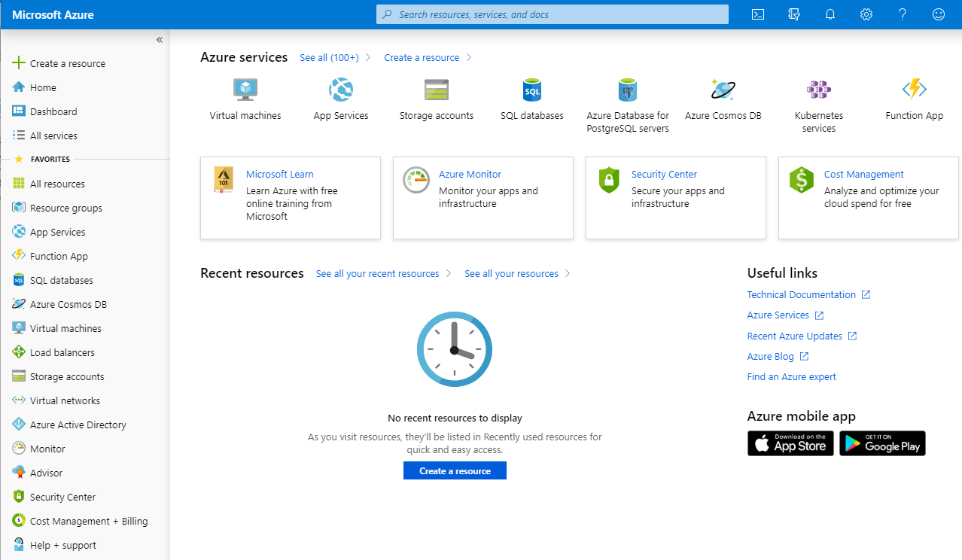Open portal settings gear icon
Image resolution: width=962 pixels, height=560 pixels.
866,14
